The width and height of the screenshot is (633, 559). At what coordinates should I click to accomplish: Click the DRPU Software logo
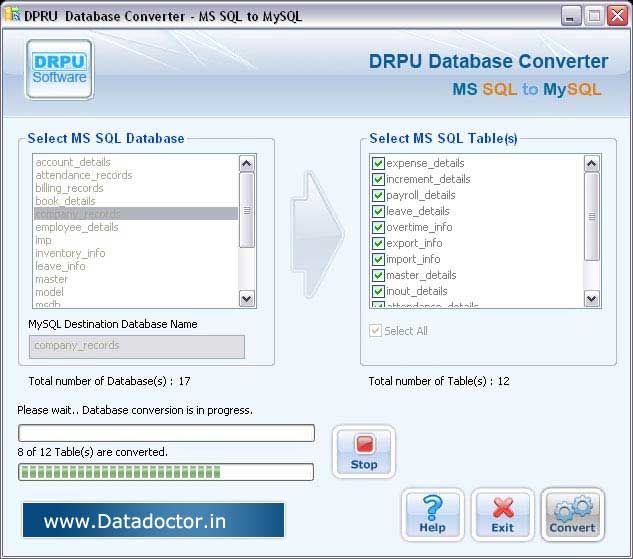click(x=59, y=69)
